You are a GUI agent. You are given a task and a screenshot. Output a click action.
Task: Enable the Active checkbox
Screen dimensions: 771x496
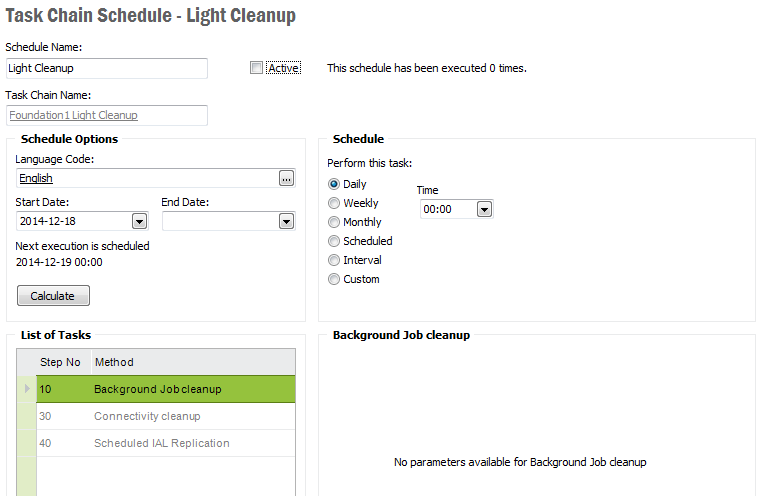[257, 68]
